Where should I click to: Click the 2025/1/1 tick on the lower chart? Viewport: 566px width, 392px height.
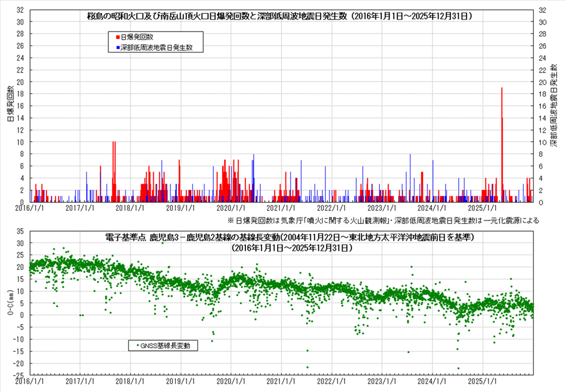(x=483, y=381)
